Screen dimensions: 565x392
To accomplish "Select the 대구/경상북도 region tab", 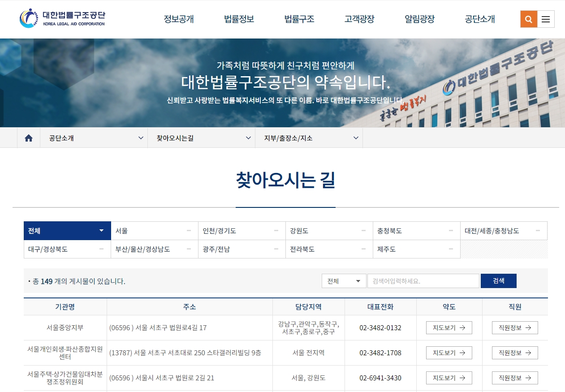I will point(67,249).
